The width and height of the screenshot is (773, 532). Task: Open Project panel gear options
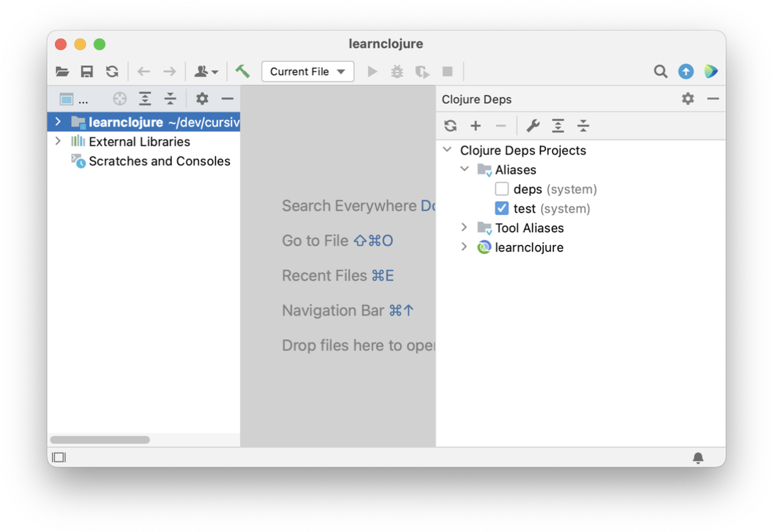(x=202, y=99)
